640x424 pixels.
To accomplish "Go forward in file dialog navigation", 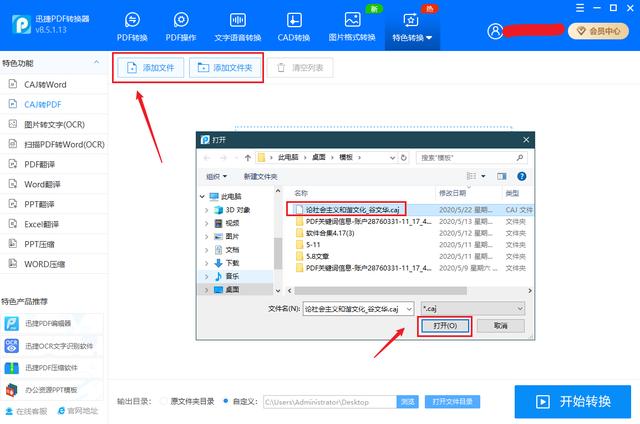I will (223, 158).
